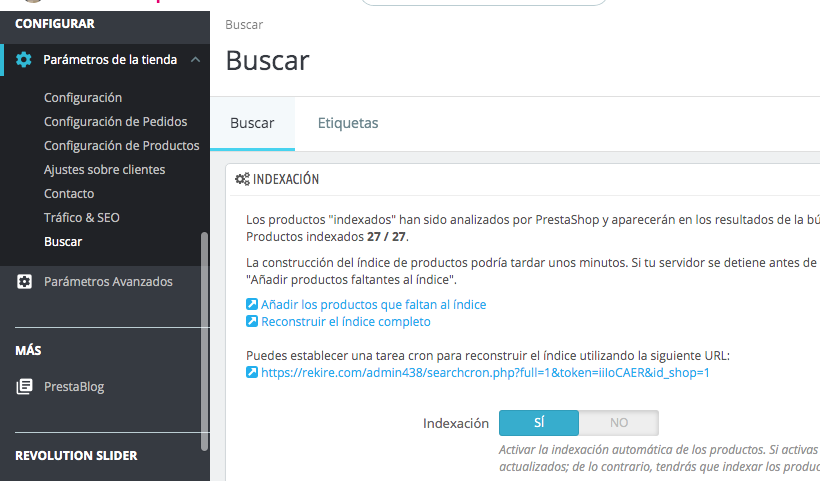
Task: Click the Buscar breadcrumb text
Action: pos(244,25)
